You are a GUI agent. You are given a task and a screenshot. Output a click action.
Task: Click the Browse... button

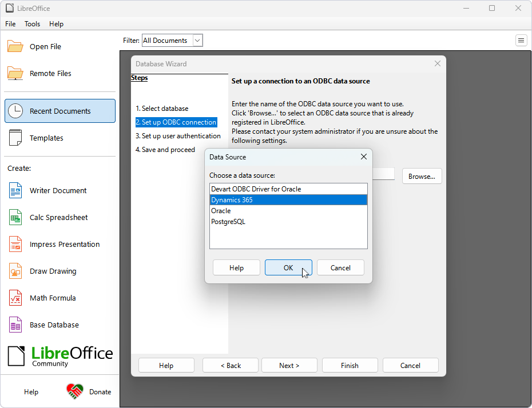pyautogui.click(x=422, y=177)
